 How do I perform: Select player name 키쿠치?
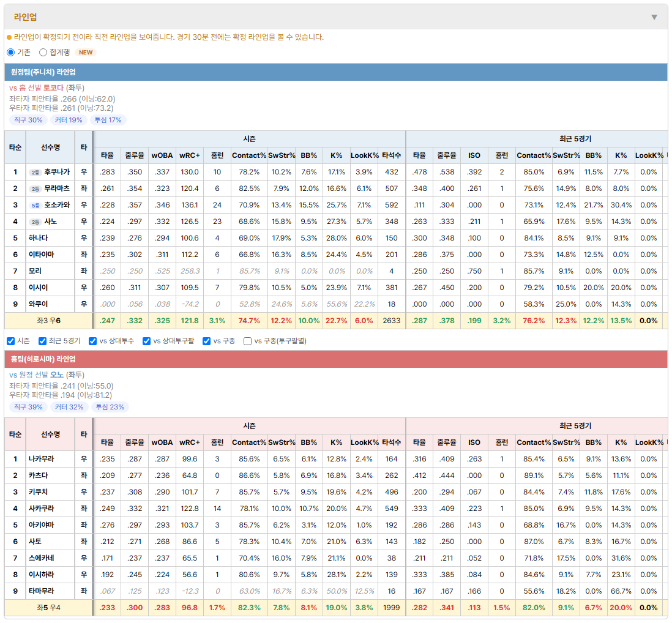tap(38, 492)
